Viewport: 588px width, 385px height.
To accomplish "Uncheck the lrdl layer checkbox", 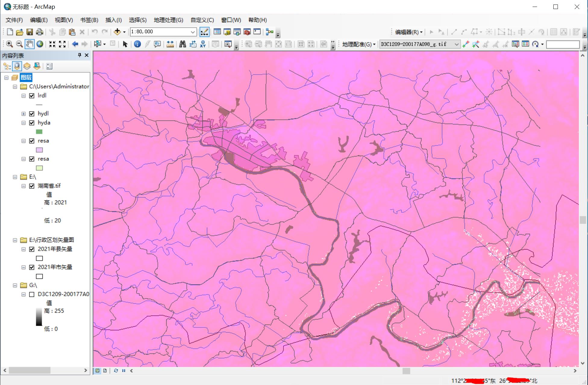I will (32, 96).
